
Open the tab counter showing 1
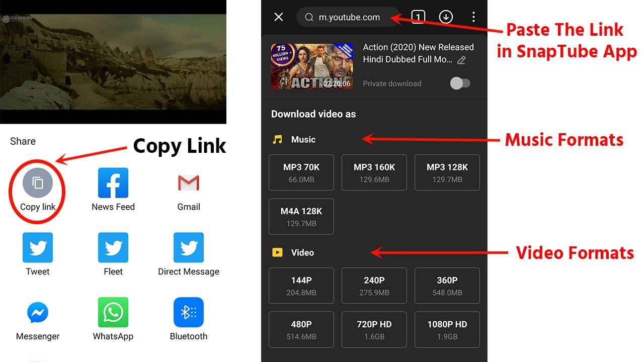pyautogui.click(x=418, y=17)
